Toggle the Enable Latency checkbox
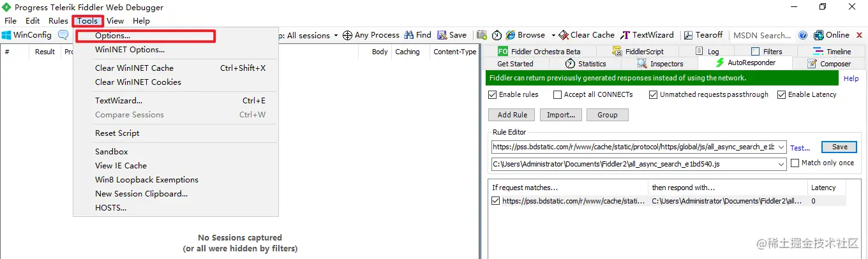The height and width of the screenshot is (259, 868). pyautogui.click(x=781, y=94)
